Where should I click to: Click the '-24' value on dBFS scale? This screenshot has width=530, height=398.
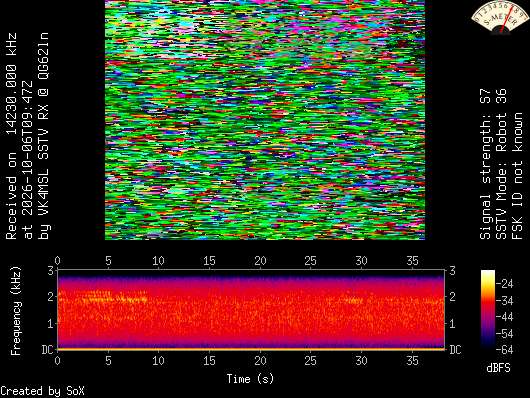point(505,283)
